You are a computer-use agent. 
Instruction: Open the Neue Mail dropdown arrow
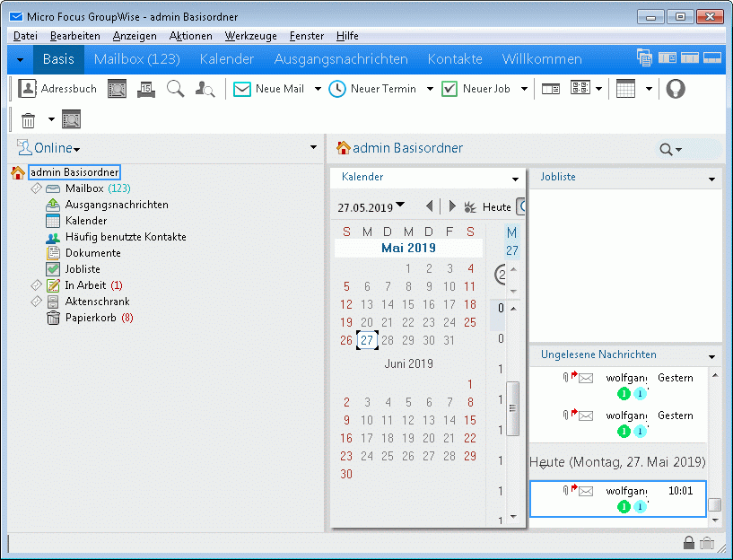318,89
